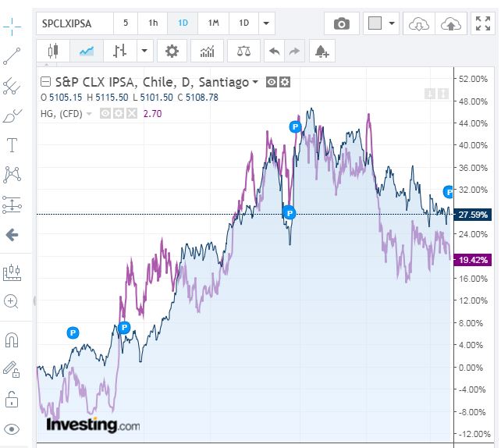Open the S&P CLX IPSA title dropdown
501x448 pixels.
point(255,82)
